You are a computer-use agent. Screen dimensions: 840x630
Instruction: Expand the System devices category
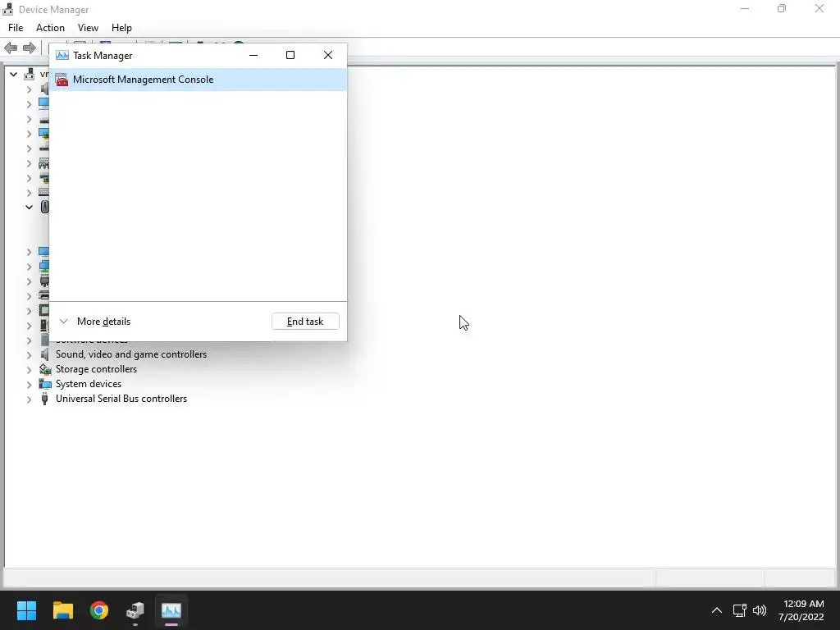(29, 384)
